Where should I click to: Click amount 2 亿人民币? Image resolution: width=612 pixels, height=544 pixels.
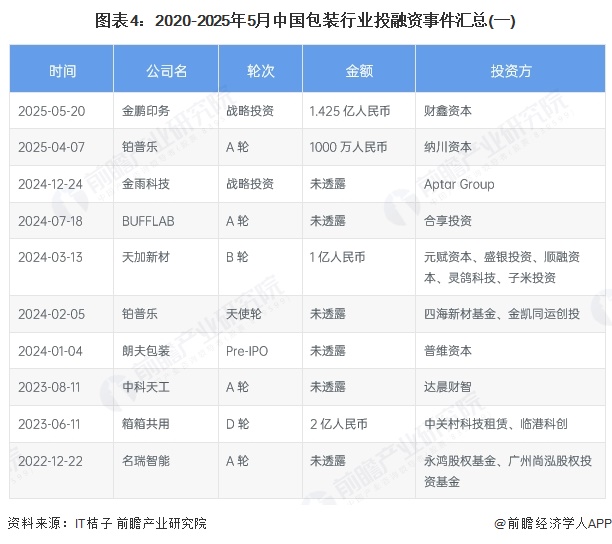pos(338,424)
